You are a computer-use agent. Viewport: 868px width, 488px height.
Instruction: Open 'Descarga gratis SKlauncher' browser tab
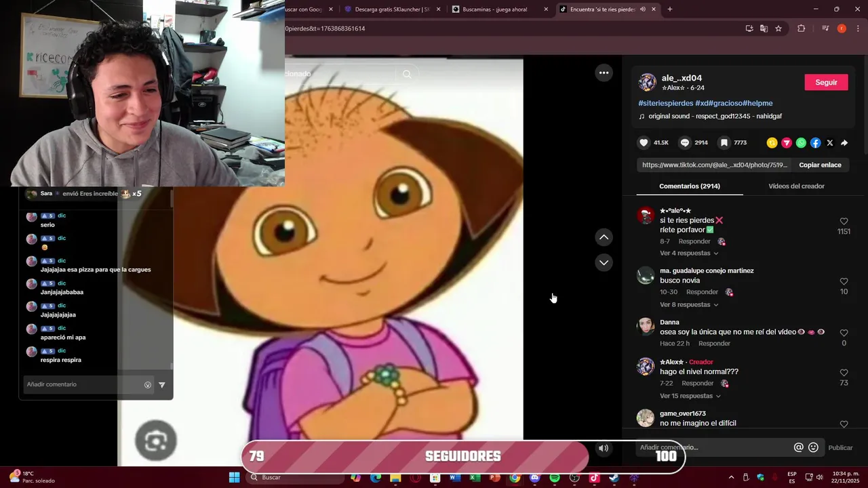tap(393, 9)
